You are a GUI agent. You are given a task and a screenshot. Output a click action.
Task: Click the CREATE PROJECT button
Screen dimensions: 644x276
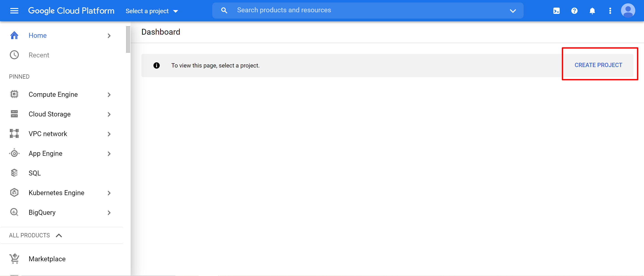pyautogui.click(x=598, y=65)
